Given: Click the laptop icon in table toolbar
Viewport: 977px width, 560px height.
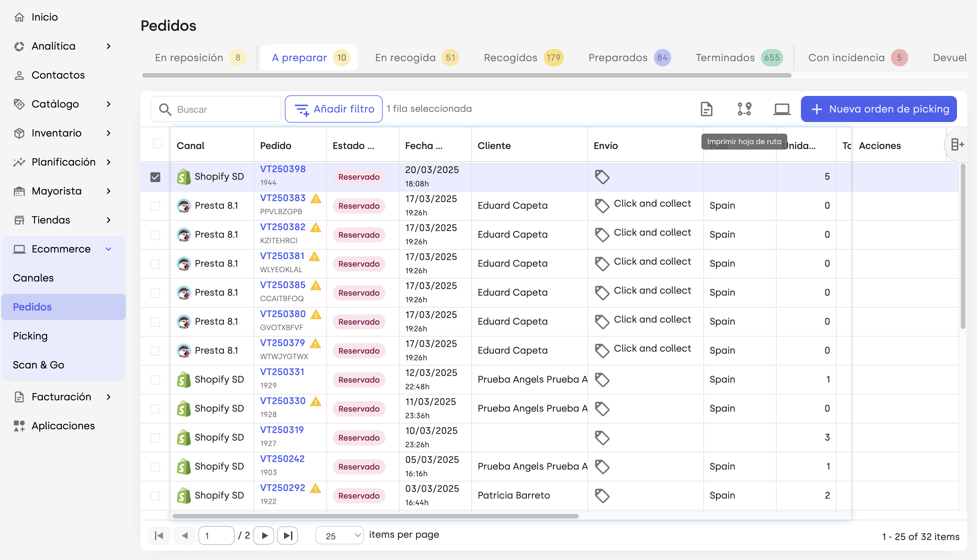Looking at the screenshot, I should click(x=782, y=109).
